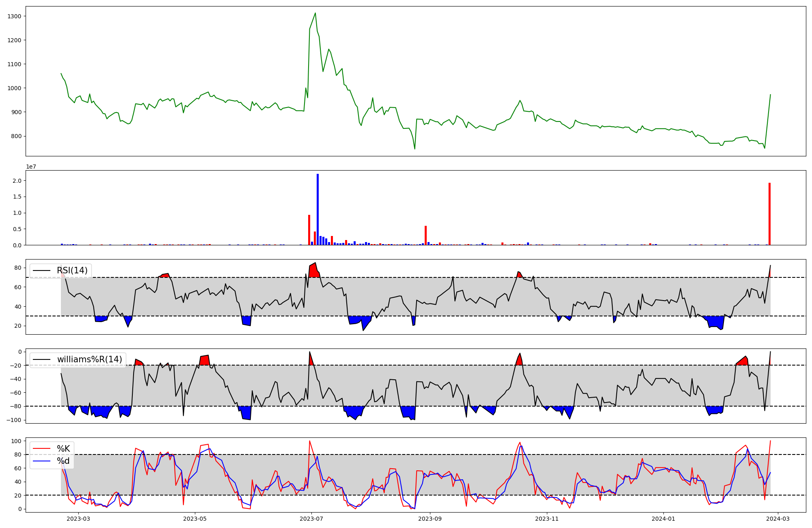This screenshot has width=812, height=528.
Task: Click the blue line sample beside %d
Action: tap(42, 461)
